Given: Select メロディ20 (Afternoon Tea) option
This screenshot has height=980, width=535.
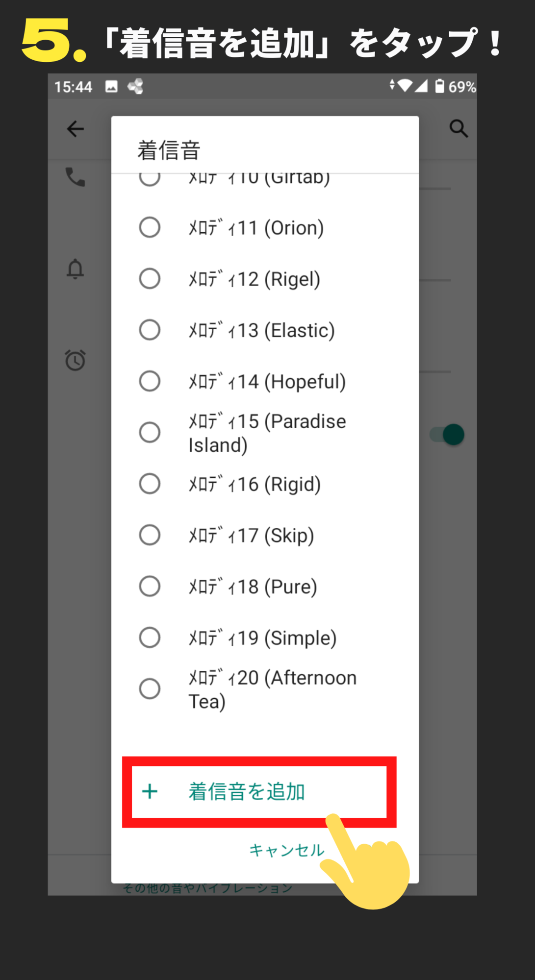Looking at the screenshot, I should [x=265, y=689].
